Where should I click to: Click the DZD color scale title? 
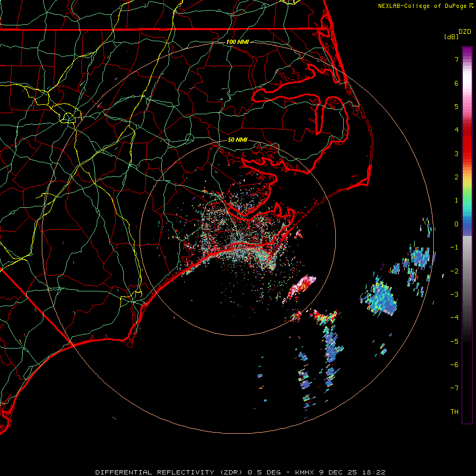465,32
